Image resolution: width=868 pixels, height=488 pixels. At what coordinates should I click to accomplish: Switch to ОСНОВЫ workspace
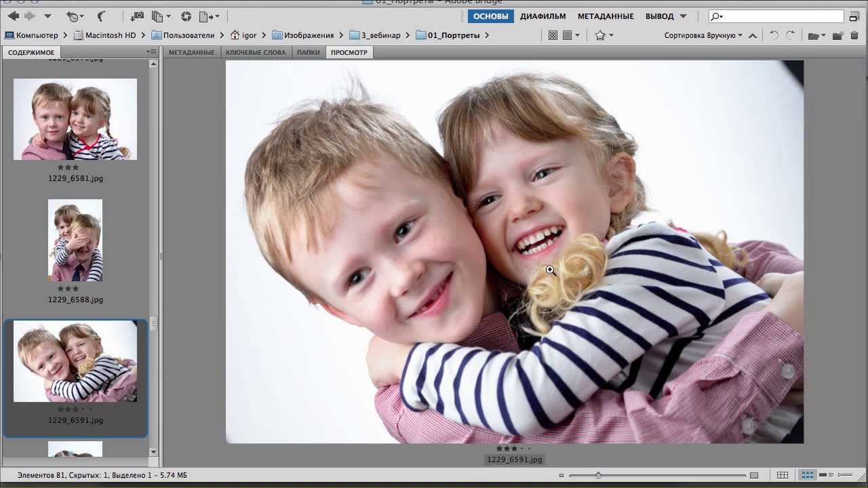[x=491, y=16]
